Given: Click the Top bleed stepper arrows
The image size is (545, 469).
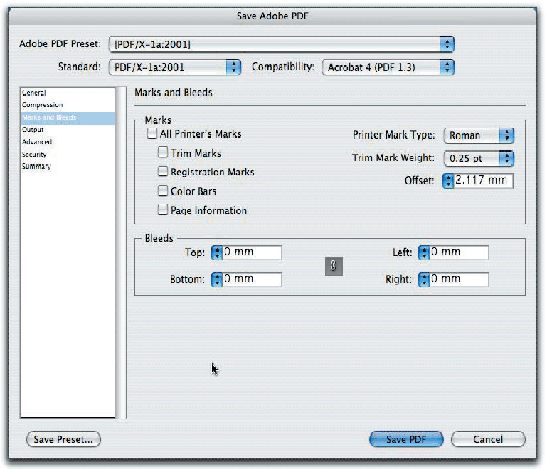Looking at the screenshot, I should (217, 252).
